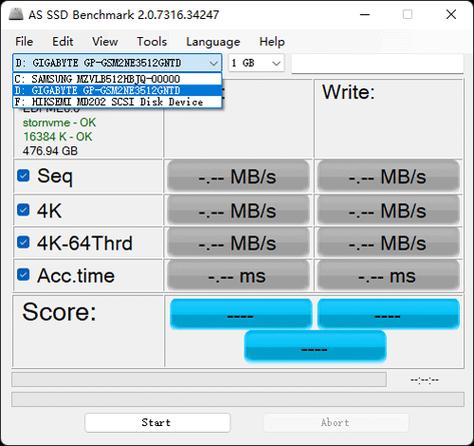Click the empty text field beside 1 GB
Viewport: 474px width, 446px height.
coord(377,63)
